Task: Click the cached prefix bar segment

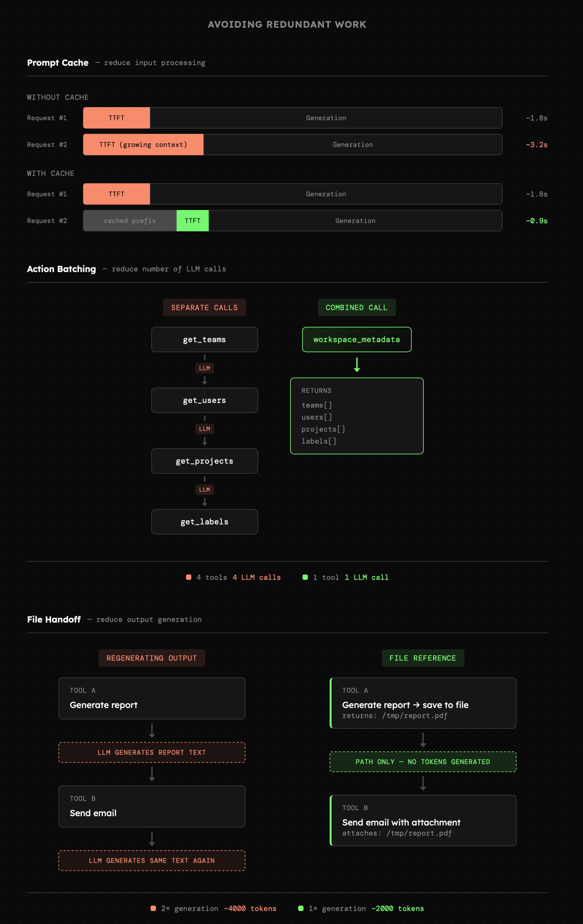Action: pos(130,221)
